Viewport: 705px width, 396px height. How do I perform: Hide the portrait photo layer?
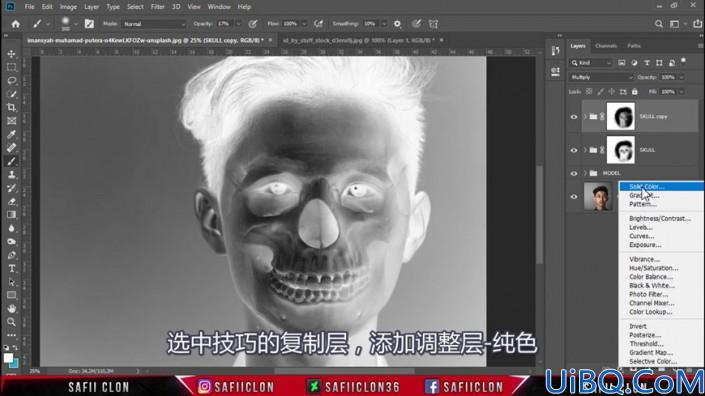pos(574,196)
